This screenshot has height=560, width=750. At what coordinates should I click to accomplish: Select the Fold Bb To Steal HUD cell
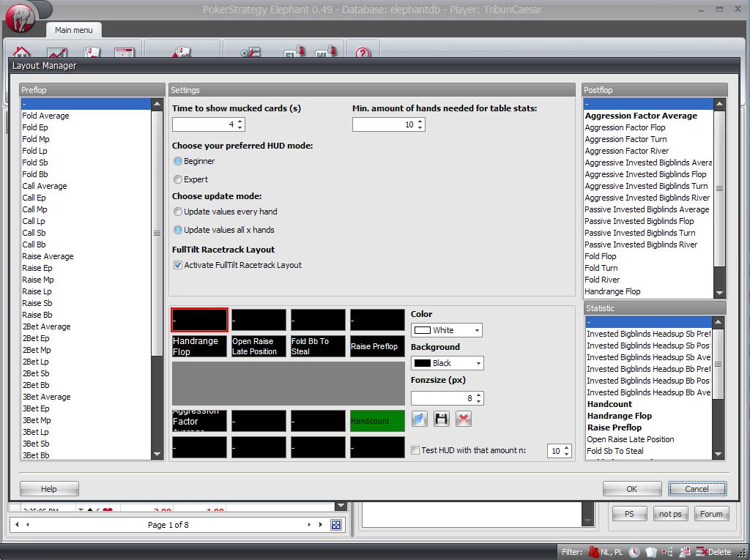[318, 346]
